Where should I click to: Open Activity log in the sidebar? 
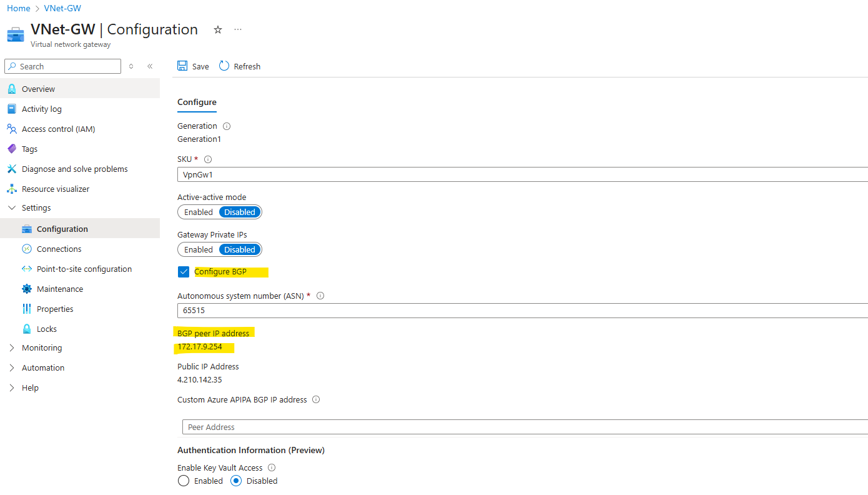80,109
